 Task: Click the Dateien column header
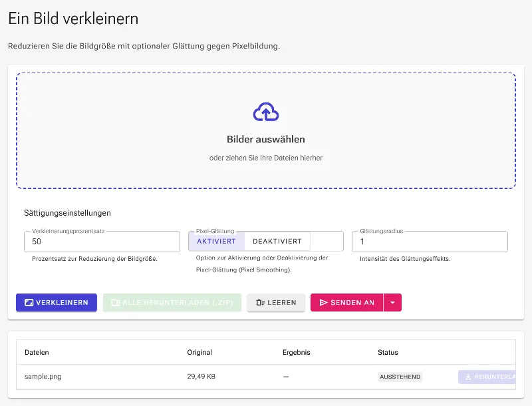pos(37,352)
